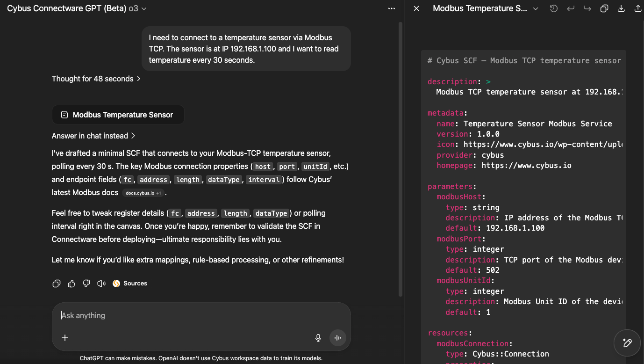Expand the 'Thought for 48 seconds' details
Screen dimensions: 644x364
96,79
